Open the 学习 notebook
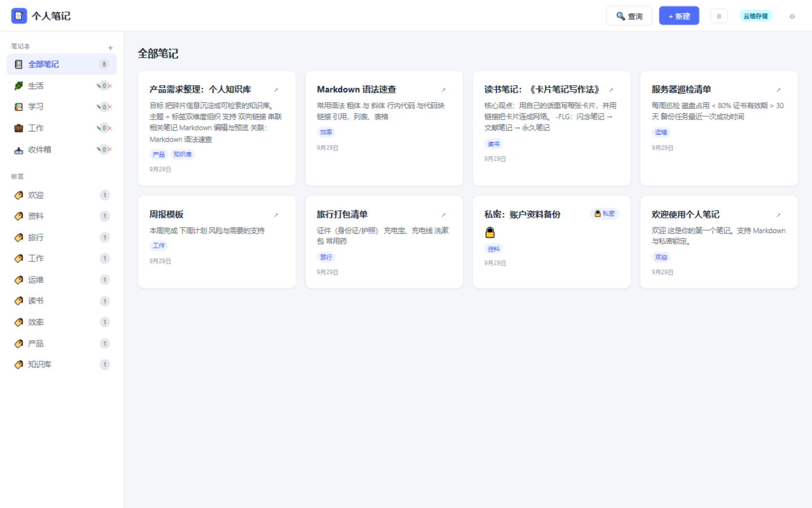This screenshot has height=508, width=812. tap(61, 107)
